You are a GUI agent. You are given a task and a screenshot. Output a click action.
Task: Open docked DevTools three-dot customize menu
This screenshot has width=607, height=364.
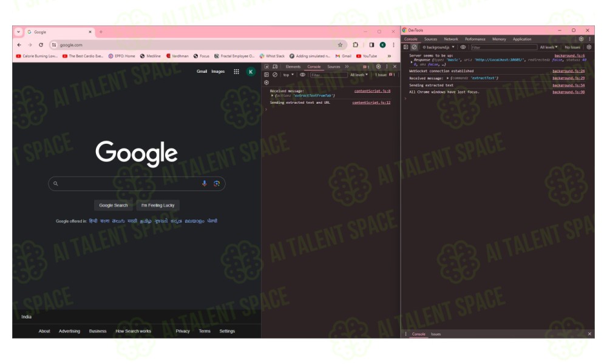(x=387, y=67)
